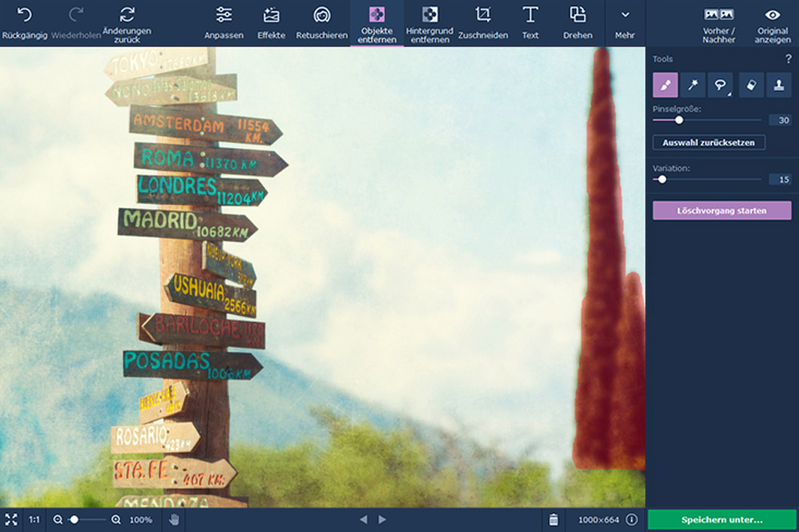
Task: Select the magic wand tool
Action: 693,85
